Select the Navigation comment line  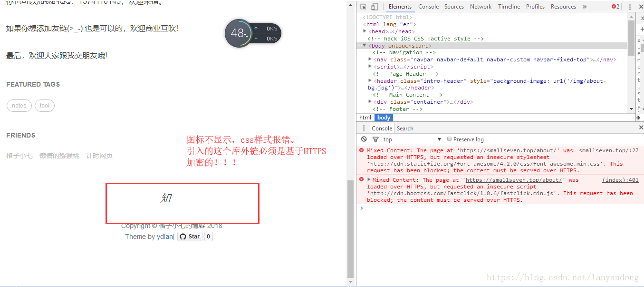click(x=404, y=52)
